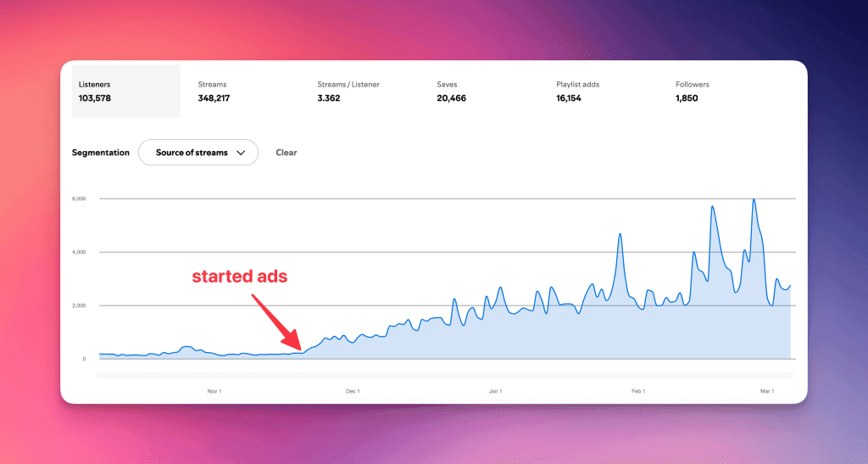Viewport: 868px width, 464px height.
Task: Click the 2,000 y-axis label
Action: (x=79, y=305)
